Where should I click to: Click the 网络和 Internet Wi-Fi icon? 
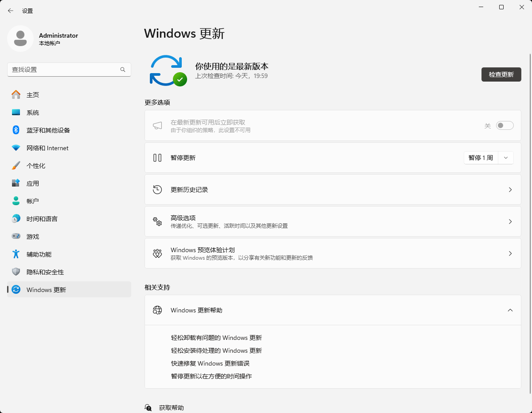[x=16, y=148]
